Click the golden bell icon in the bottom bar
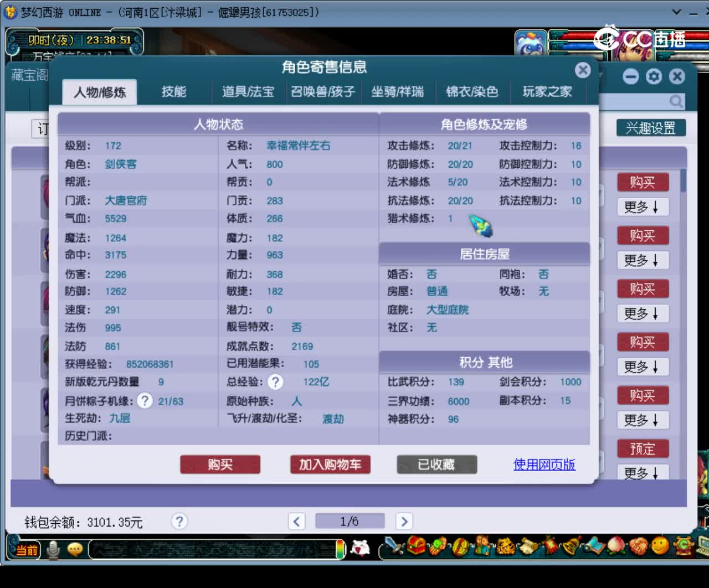 [571, 546]
